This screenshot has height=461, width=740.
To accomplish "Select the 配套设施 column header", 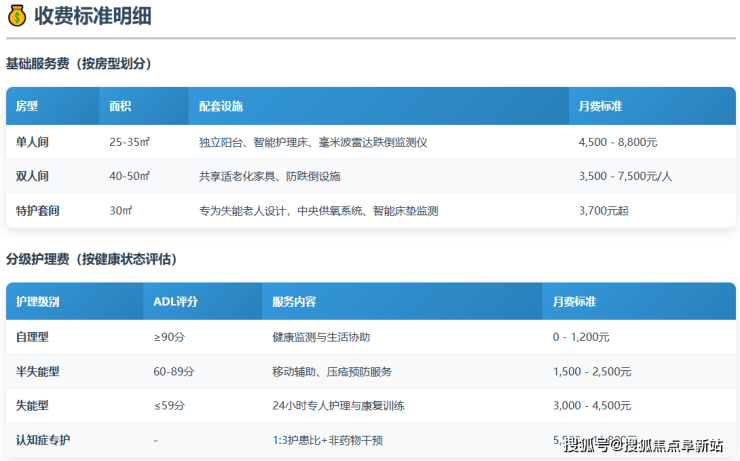I will (x=220, y=106).
